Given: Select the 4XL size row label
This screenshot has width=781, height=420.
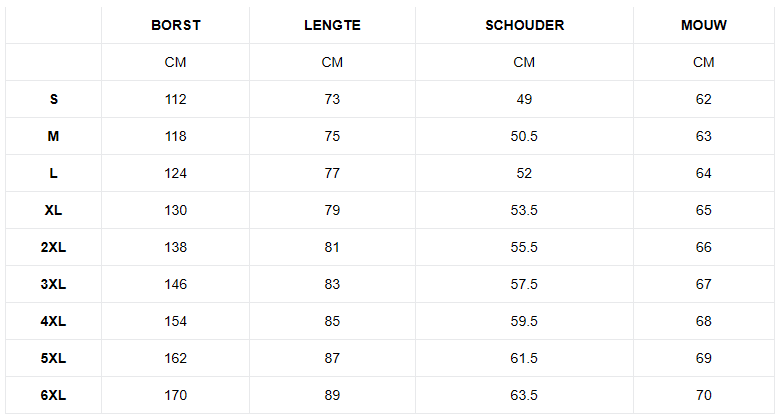Looking at the screenshot, I should 53,321.
